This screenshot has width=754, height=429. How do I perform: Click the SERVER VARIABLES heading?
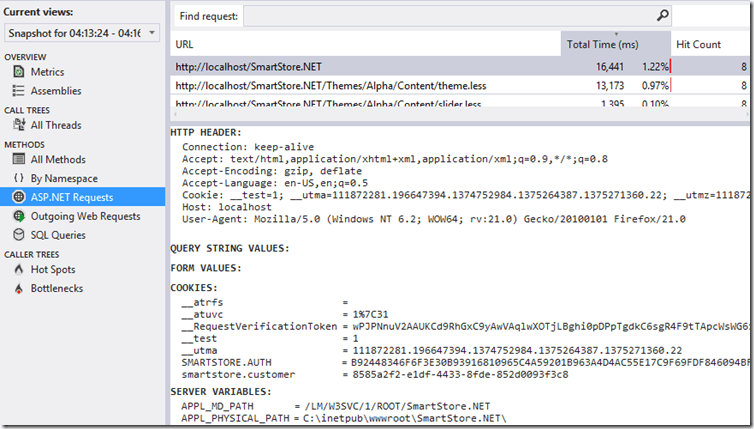[221, 391]
